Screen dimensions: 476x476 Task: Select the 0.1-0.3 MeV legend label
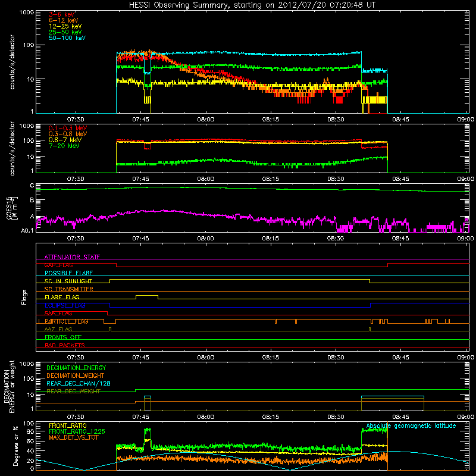tap(68, 128)
